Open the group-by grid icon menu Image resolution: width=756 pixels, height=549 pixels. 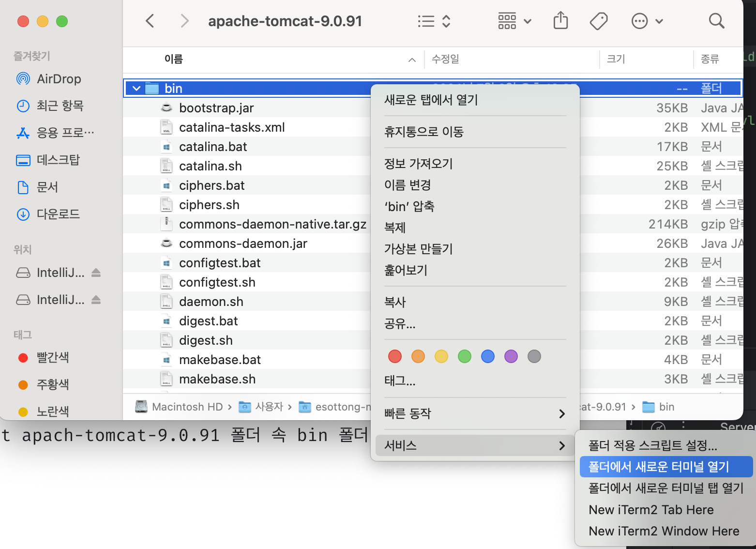click(x=507, y=21)
